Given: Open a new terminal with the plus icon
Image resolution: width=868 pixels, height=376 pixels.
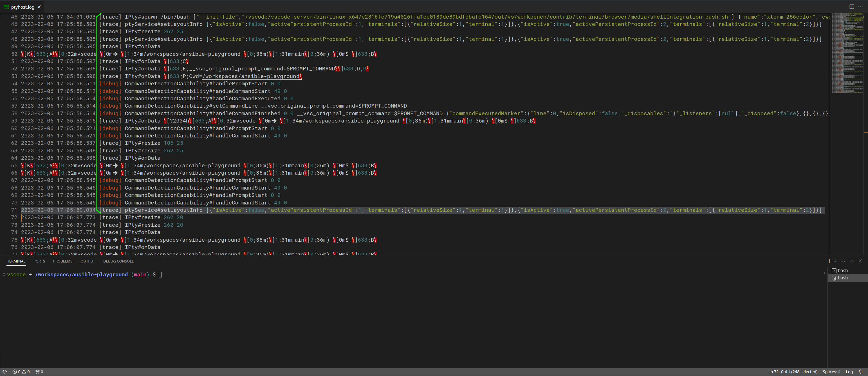Looking at the screenshot, I should (829, 261).
